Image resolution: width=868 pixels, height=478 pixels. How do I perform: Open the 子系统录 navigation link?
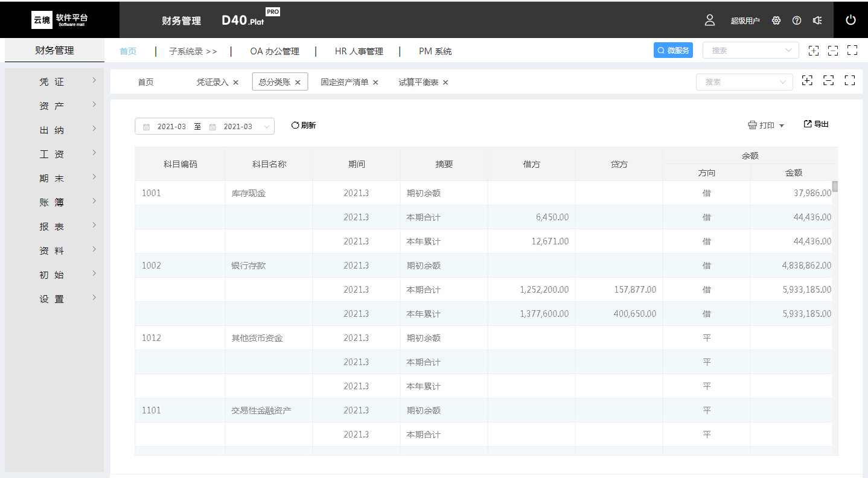tap(193, 51)
